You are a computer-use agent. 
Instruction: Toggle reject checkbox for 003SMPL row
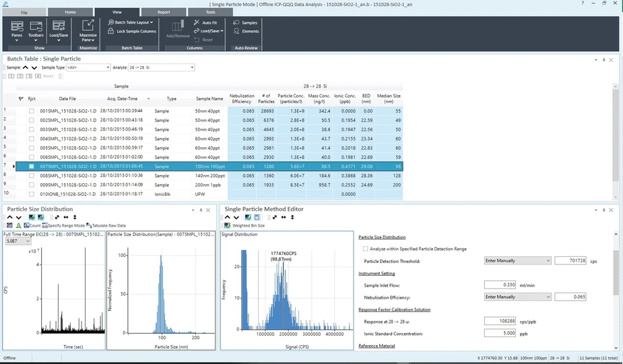point(32,129)
